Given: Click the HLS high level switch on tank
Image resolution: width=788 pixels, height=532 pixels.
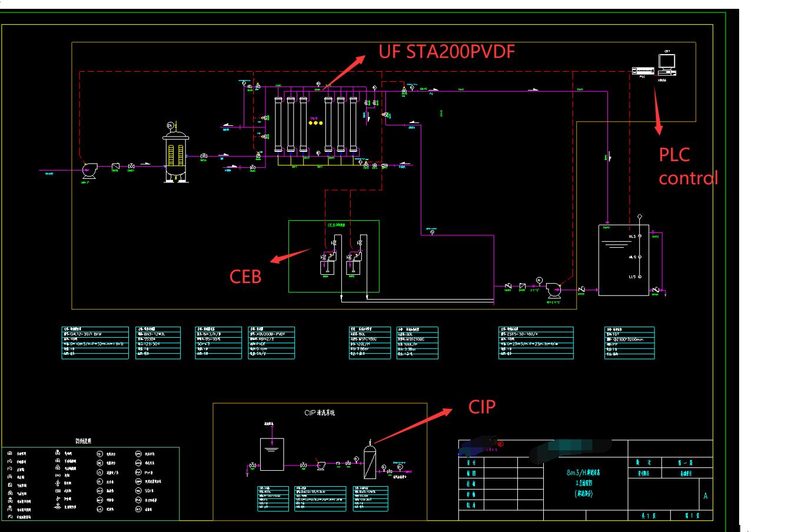Looking at the screenshot, I should coord(640,236).
